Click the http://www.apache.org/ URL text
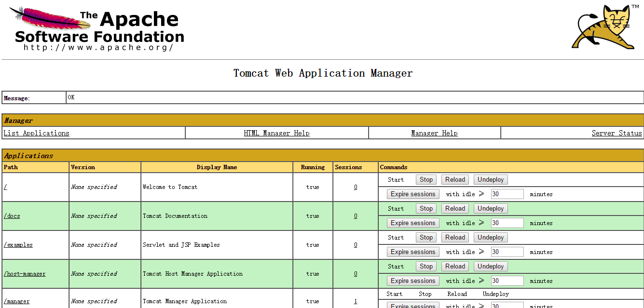The image size is (644, 308). tap(98, 47)
